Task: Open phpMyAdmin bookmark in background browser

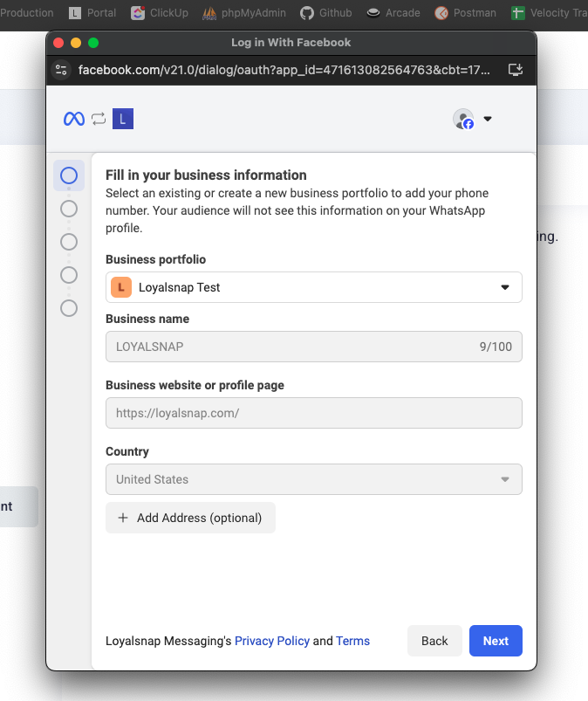Action: [x=244, y=13]
